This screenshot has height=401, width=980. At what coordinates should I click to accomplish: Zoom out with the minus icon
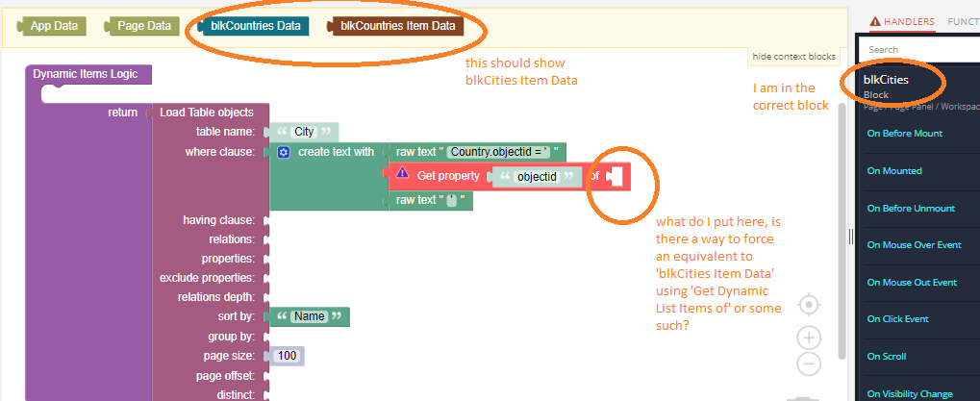point(809,364)
